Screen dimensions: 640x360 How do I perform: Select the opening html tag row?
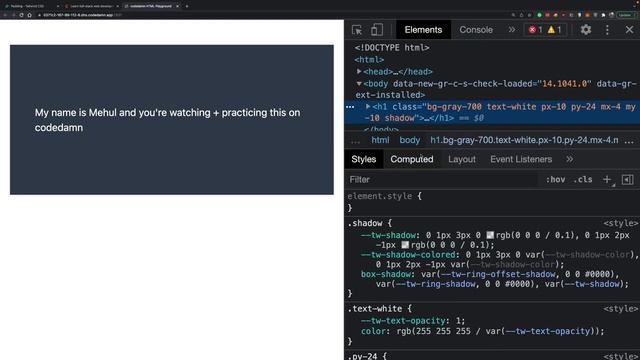pyautogui.click(x=369, y=60)
